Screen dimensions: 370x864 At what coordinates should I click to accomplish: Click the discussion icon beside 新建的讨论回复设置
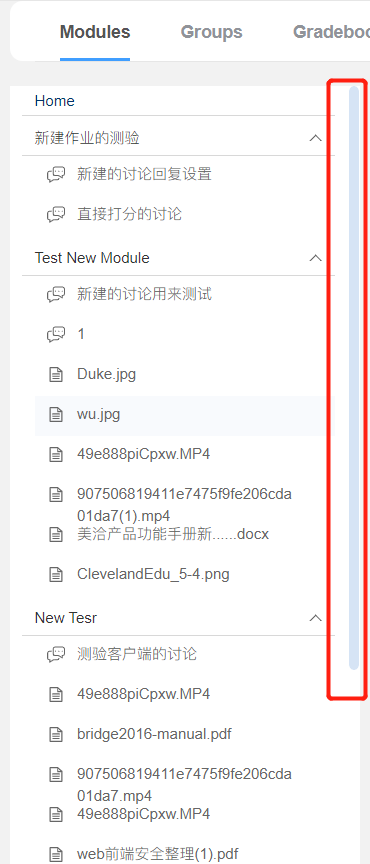pos(56,175)
